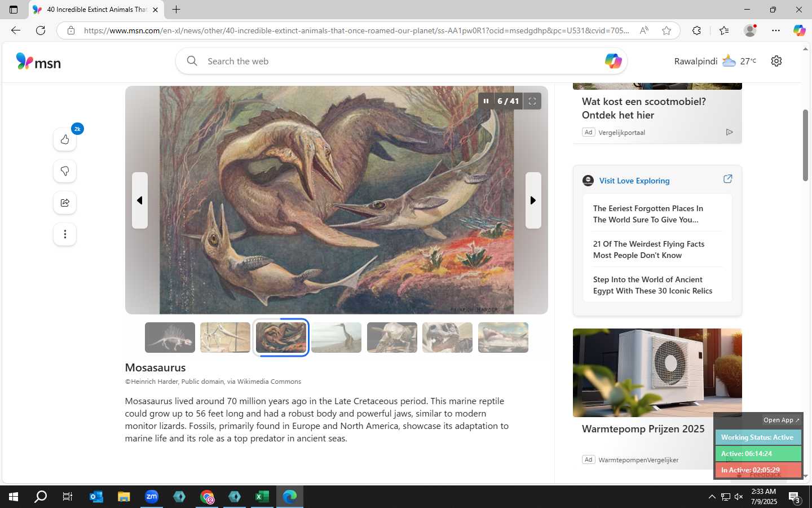812x508 pixels.
Task: Open MSN page settings gear
Action: pos(776,61)
